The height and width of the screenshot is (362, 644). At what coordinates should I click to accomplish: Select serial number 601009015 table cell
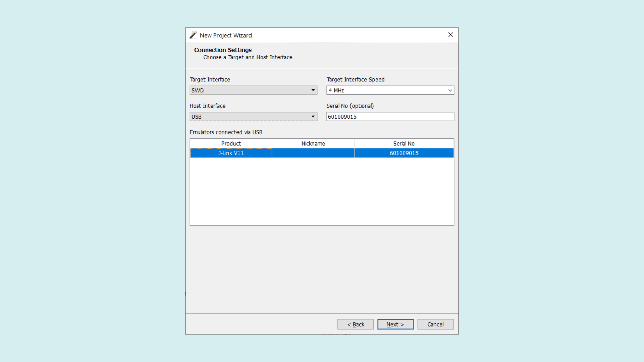(x=404, y=153)
